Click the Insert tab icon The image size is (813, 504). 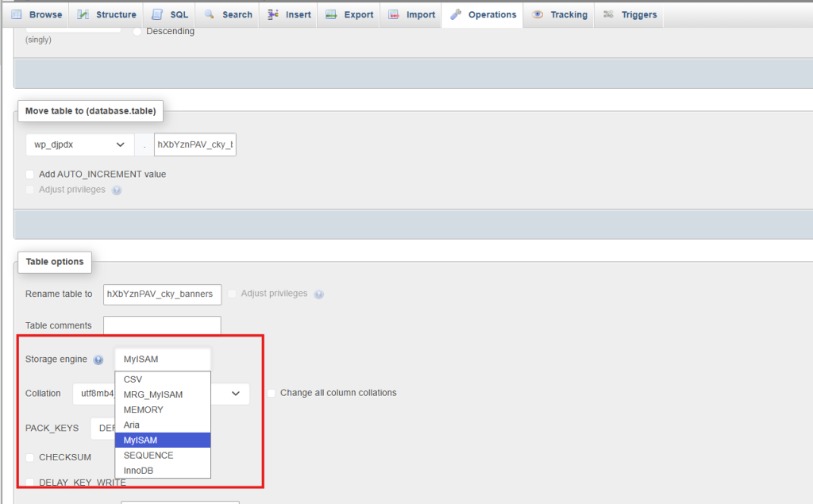pyautogui.click(x=273, y=14)
